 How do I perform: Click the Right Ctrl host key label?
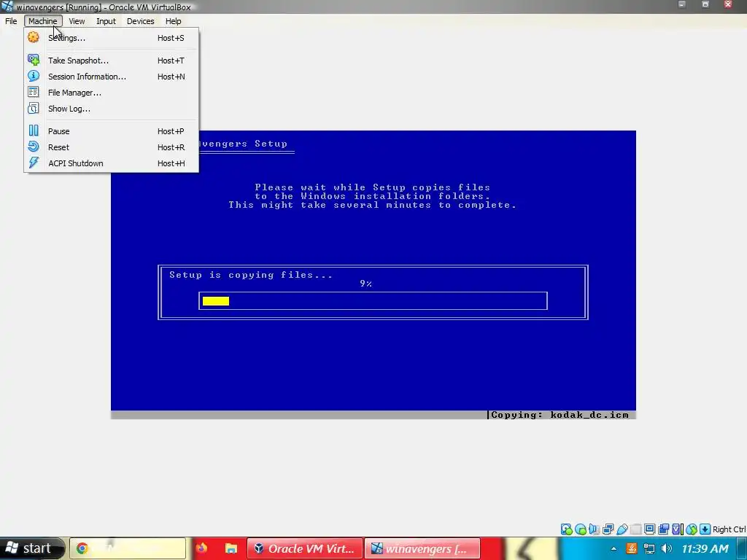coord(729,529)
